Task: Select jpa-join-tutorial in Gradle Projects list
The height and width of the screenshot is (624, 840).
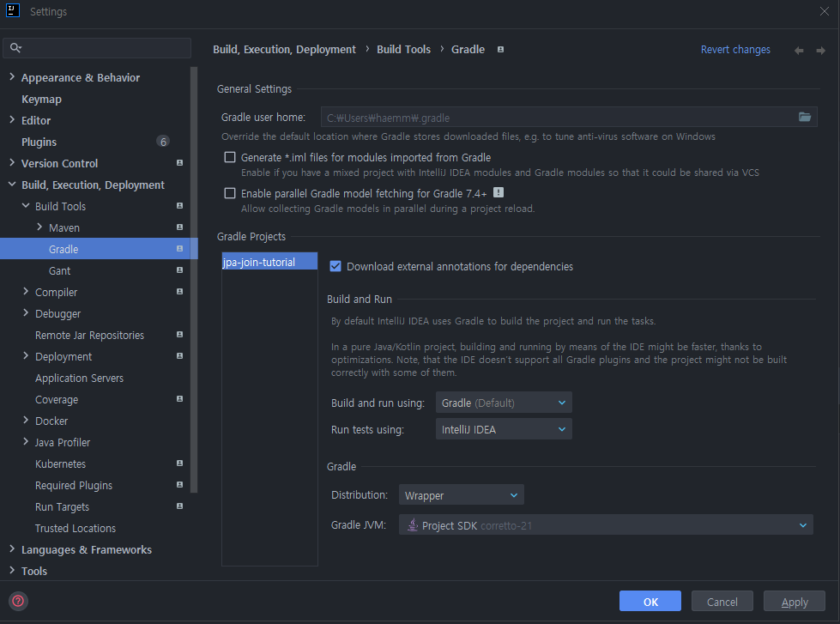Action: tap(269, 262)
